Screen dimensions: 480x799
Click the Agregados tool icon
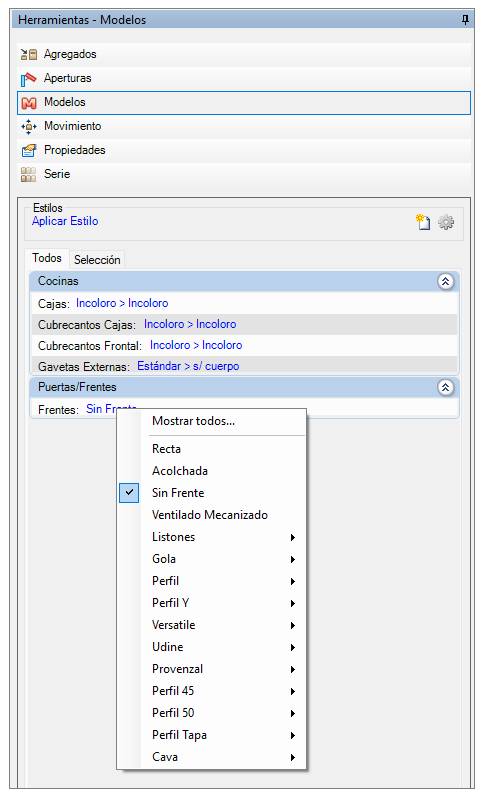(x=29, y=55)
